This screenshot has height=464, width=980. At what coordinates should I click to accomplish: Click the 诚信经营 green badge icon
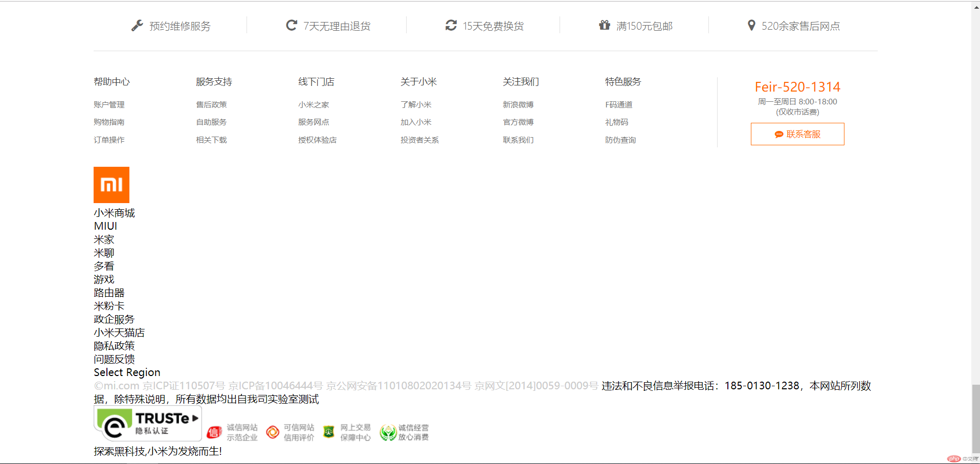click(388, 432)
